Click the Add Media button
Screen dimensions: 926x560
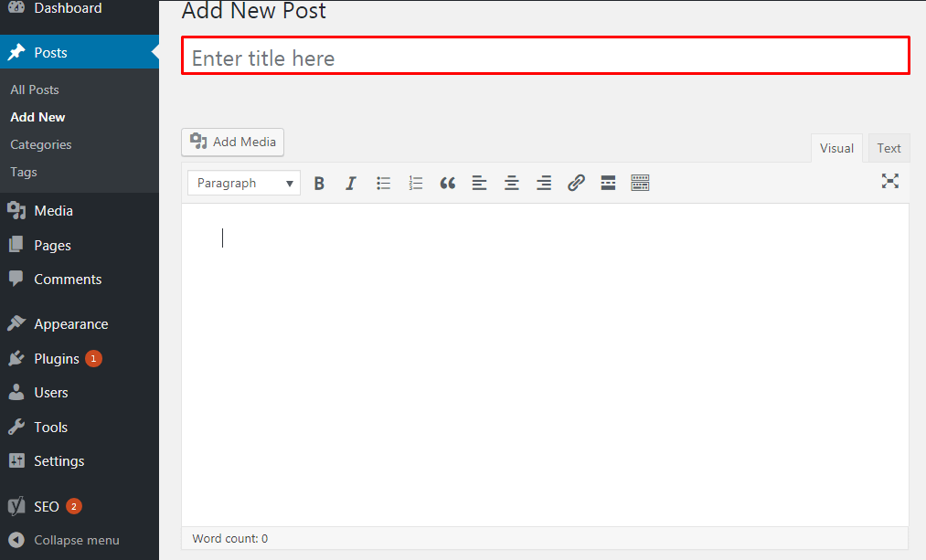tap(233, 143)
